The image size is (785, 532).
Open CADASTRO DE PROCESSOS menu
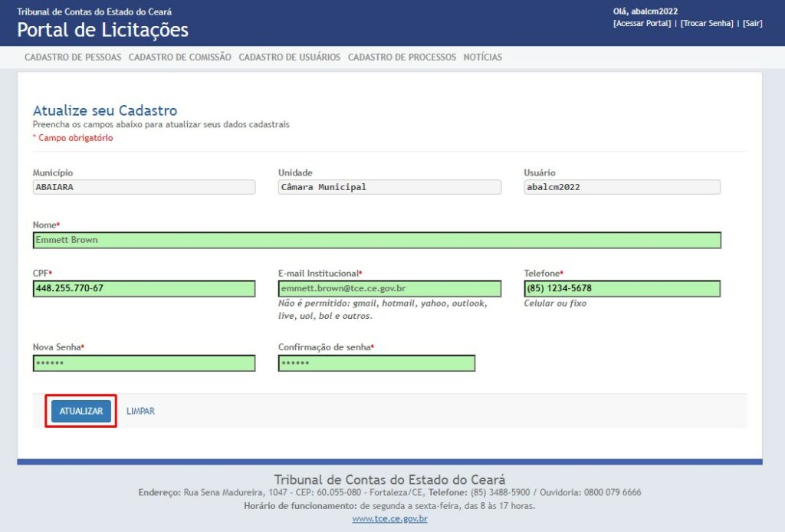click(402, 57)
